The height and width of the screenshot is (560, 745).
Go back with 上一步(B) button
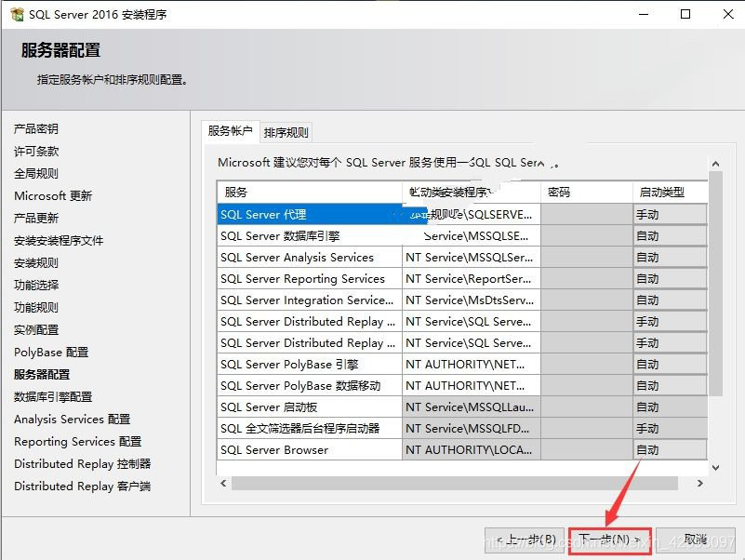coord(525,540)
